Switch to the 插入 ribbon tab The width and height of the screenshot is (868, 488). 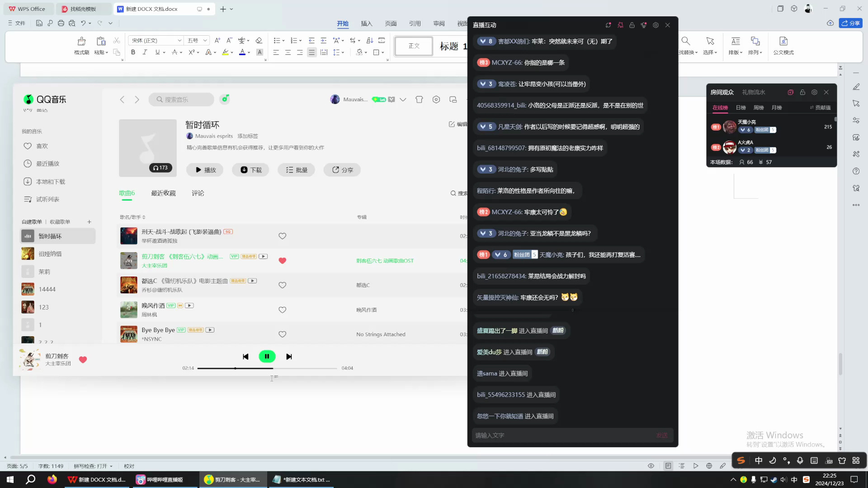click(x=367, y=23)
